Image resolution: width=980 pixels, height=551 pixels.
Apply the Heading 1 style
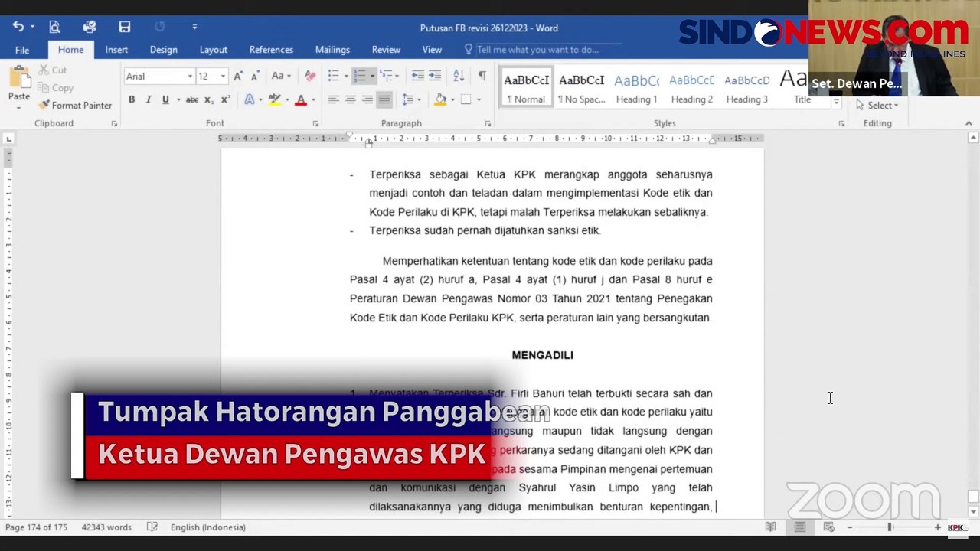click(636, 86)
